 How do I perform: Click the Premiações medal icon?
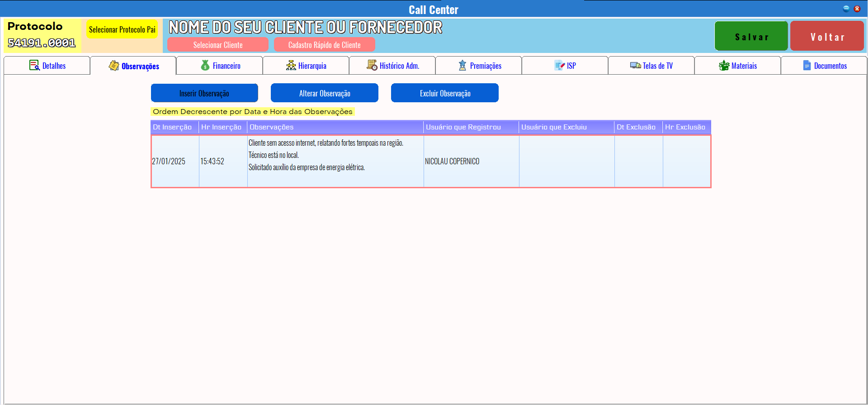click(462, 66)
